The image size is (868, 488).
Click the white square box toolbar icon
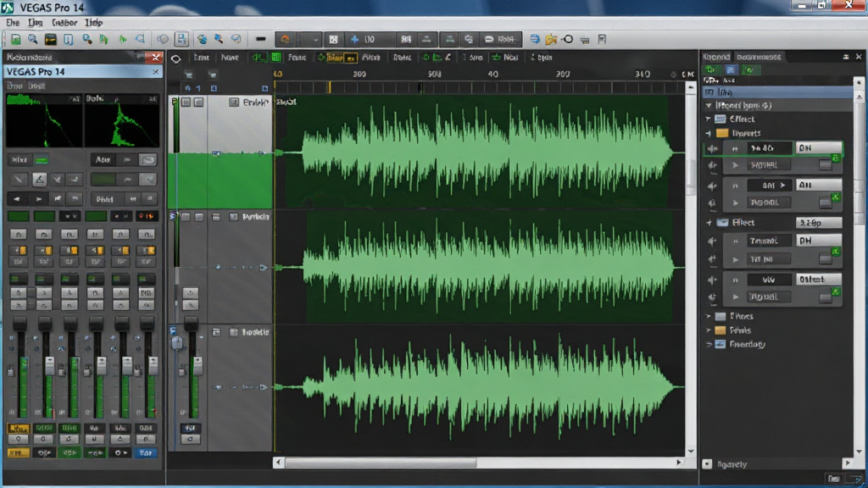tap(334, 39)
